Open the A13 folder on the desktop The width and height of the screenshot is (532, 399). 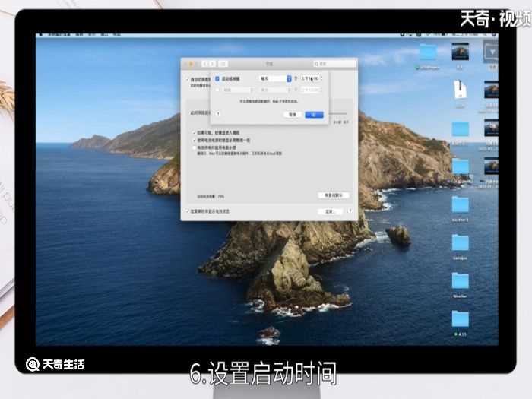461,319
